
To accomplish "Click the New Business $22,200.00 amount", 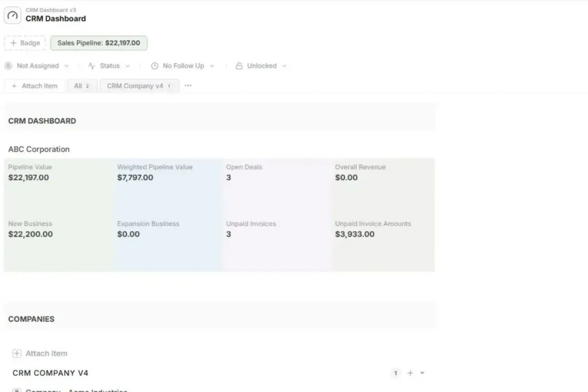I will pyautogui.click(x=30, y=234).
